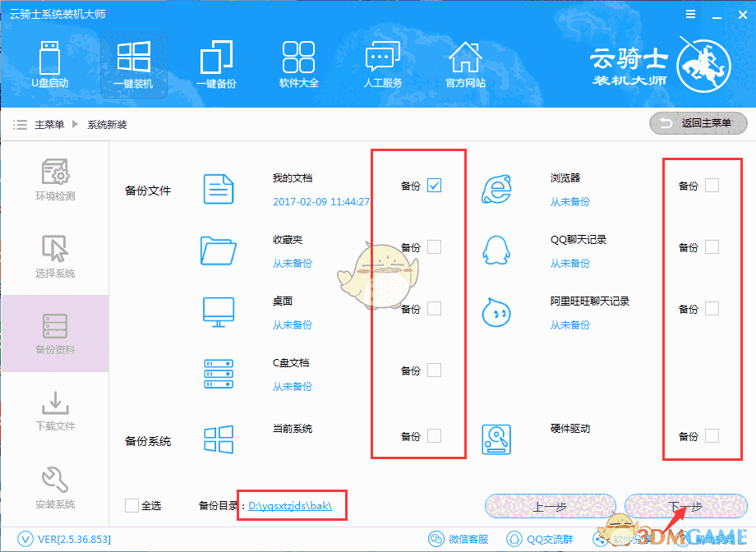This screenshot has width=756, height=552.
Task: Open the backup directory link D:\yqsxtzjds\bak\
Action: point(292,505)
